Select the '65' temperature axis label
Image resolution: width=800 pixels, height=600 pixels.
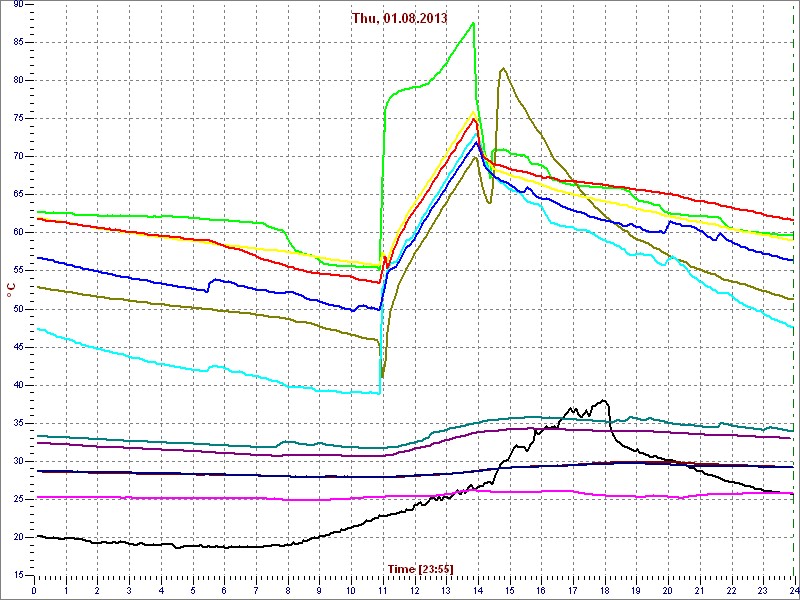pos(18,195)
